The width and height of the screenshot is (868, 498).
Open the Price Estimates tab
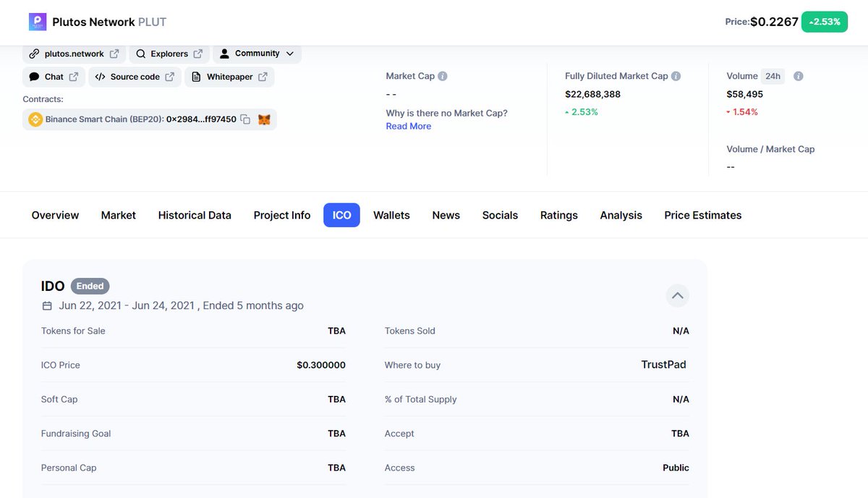pos(703,215)
